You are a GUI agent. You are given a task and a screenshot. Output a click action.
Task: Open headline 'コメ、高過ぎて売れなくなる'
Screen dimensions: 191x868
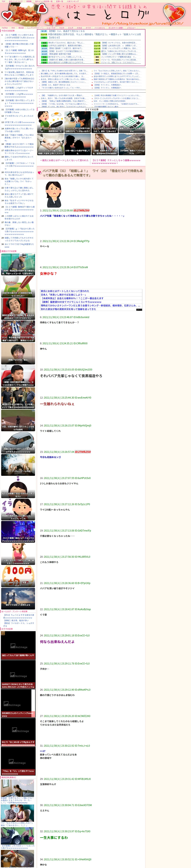coord(67,31)
